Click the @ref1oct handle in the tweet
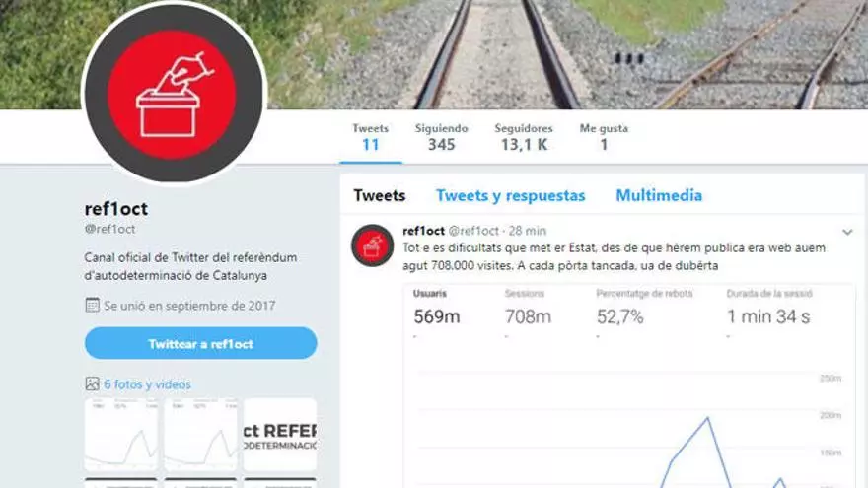This screenshot has width=868, height=488. (473, 231)
